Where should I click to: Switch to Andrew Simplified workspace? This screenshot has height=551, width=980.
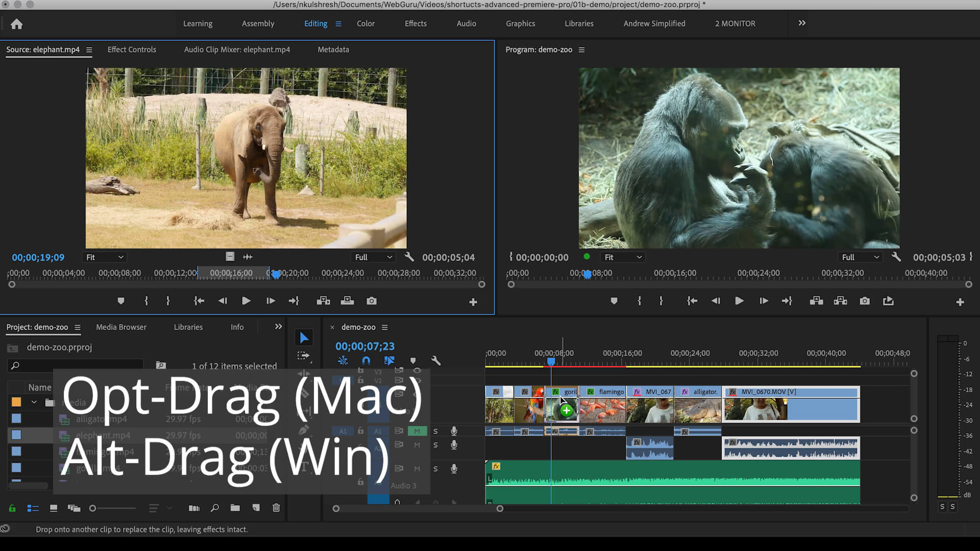654,23
